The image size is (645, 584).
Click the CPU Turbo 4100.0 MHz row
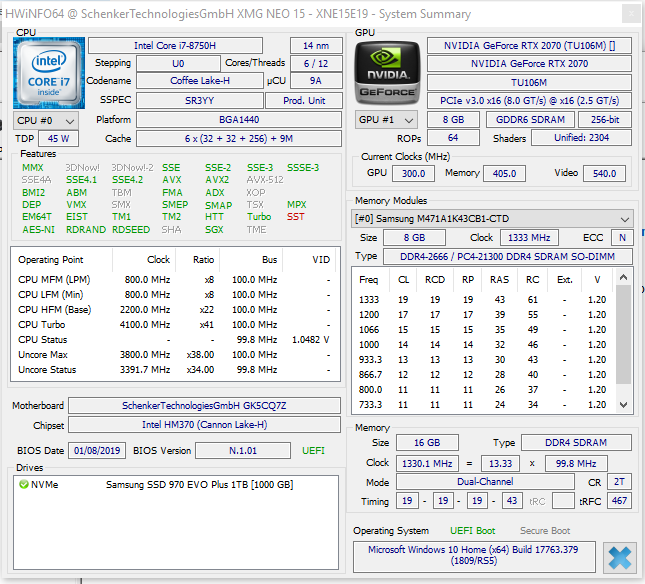click(x=175, y=325)
